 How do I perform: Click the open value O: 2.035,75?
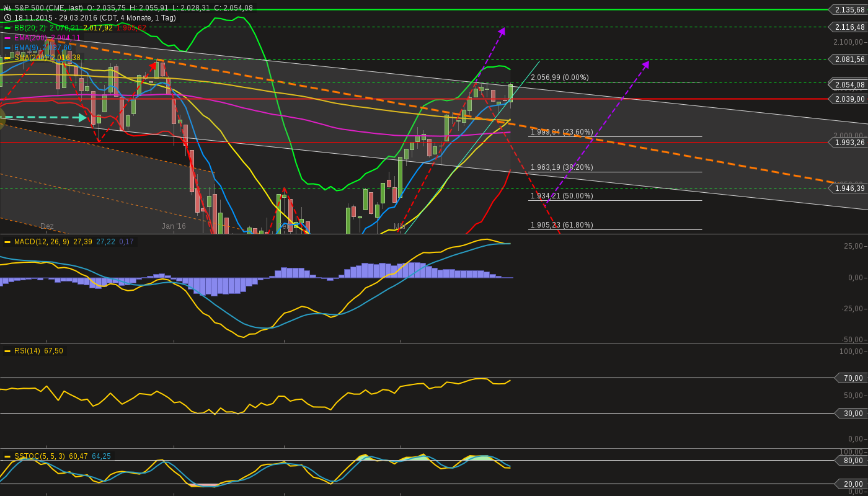click(106, 8)
